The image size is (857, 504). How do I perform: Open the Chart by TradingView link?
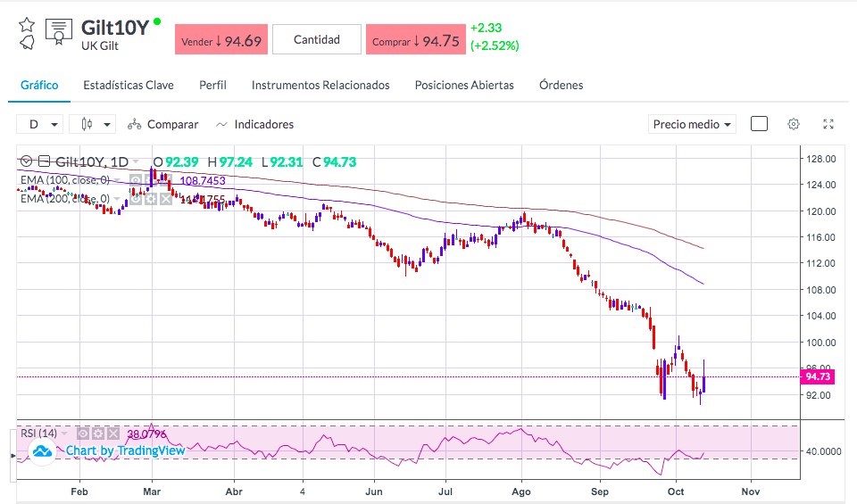click(x=125, y=450)
